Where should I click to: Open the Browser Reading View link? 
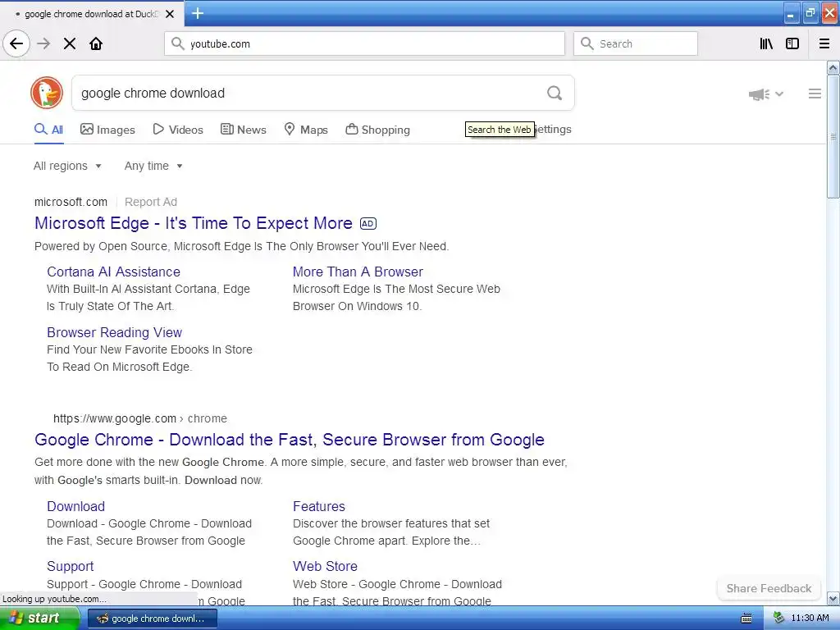click(115, 332)
